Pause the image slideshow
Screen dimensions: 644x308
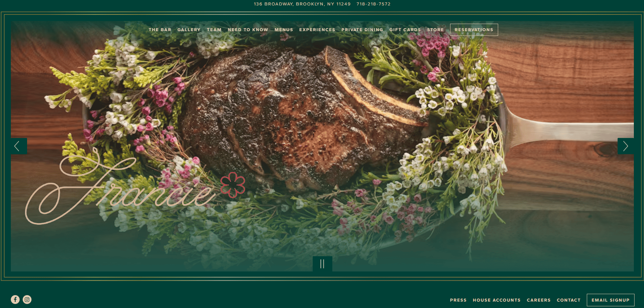322,264
